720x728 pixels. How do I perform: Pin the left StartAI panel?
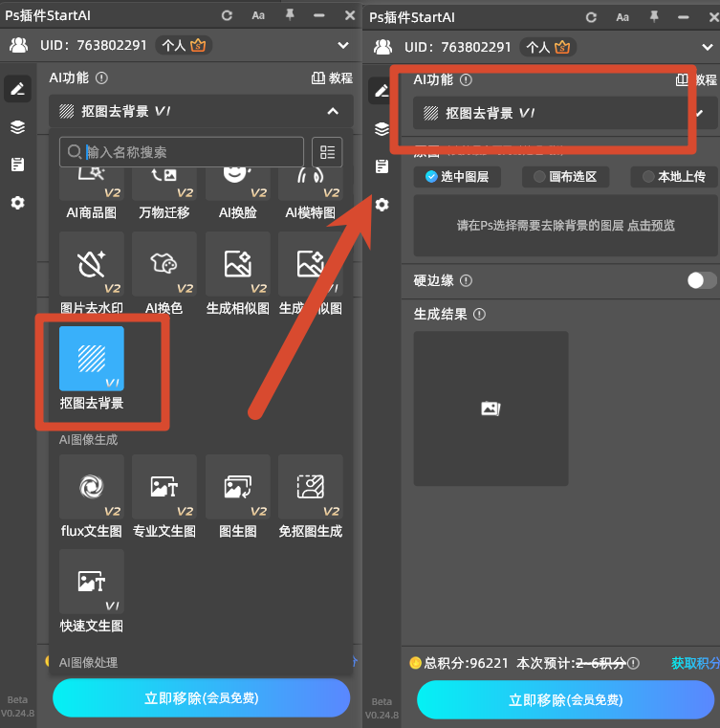[x=290, y=15]
